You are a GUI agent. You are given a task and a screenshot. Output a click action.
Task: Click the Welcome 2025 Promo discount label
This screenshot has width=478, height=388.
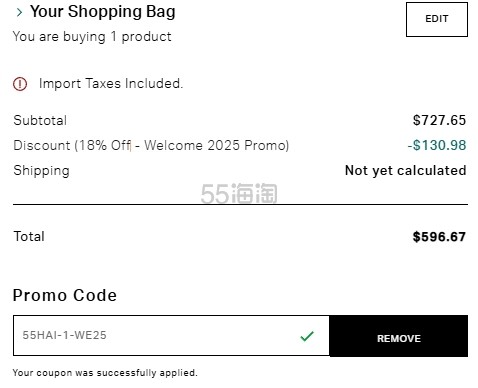tap(151, 146)
